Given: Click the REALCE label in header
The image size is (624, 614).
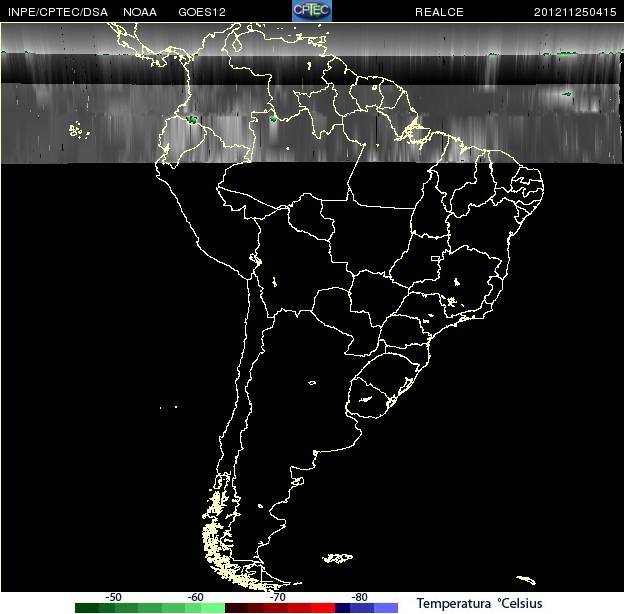Looking at the screenshot, I should (x=439, y=12).
